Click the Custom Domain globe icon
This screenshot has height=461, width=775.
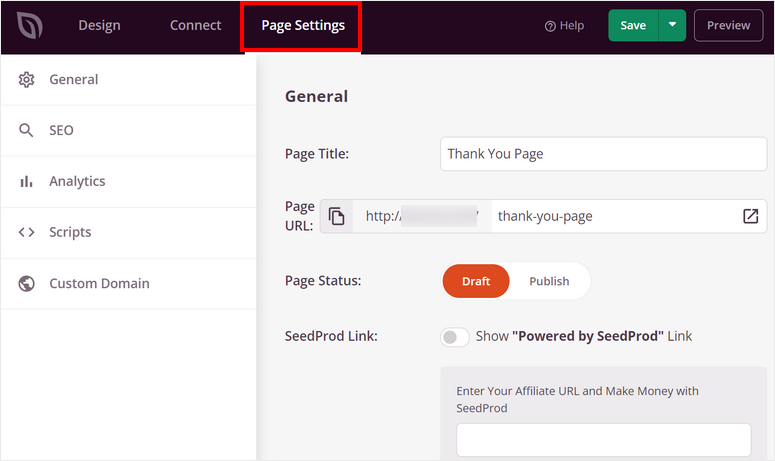[27, 284]
